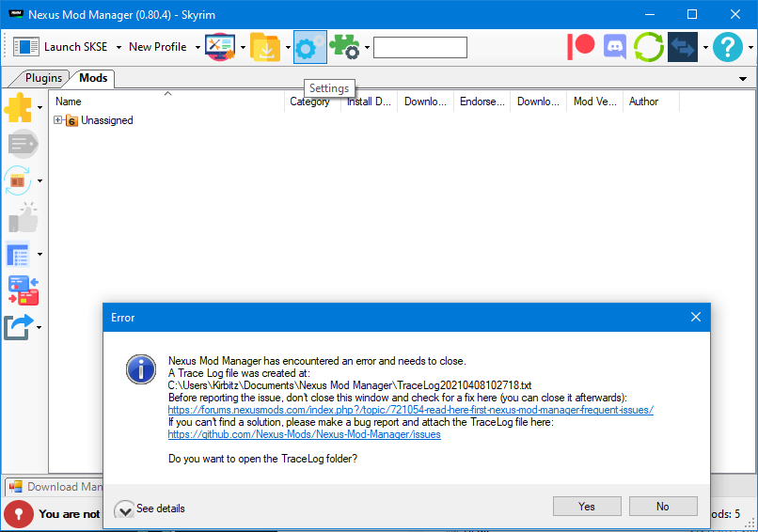Click the add mod yellow puzzle icon
The width and height of the screenshot is (758, 532).
(x=19, y=107)
